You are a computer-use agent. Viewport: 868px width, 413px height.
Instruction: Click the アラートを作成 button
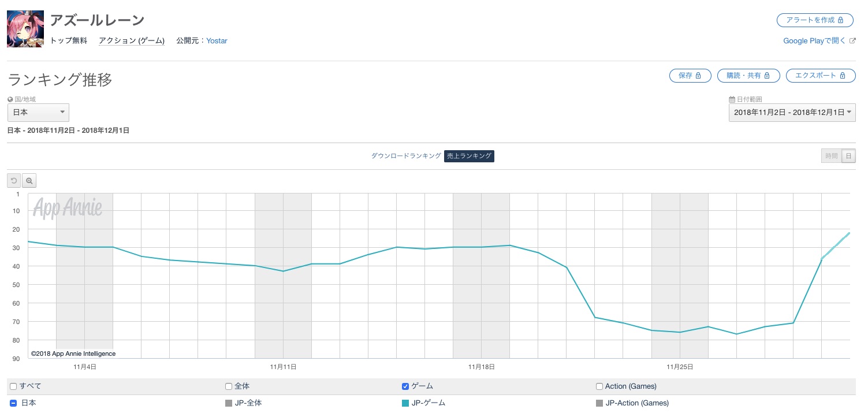point(815,20)
